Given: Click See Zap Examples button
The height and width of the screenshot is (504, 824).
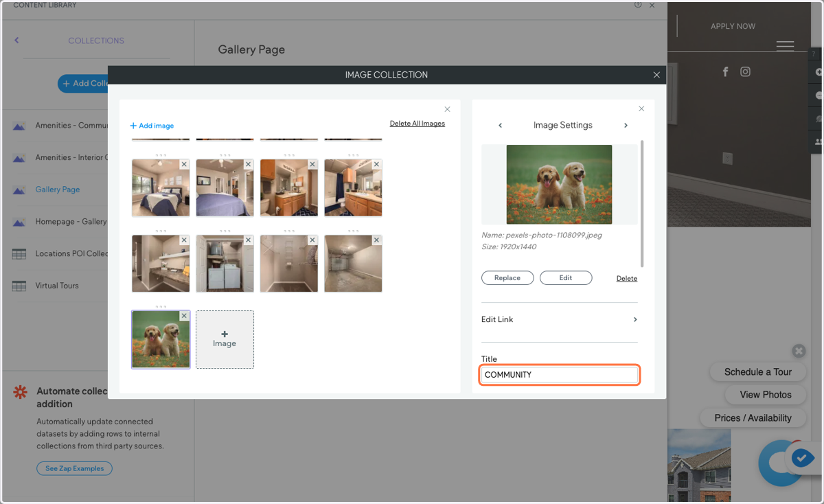Looking at the screenshot, I should (74, 468).
